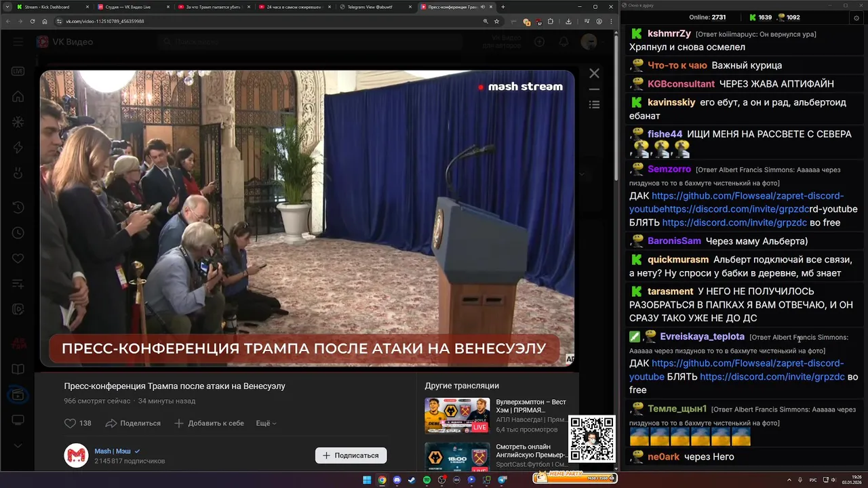This screenshot has width=868, height=488.
Task: Open the Chrome extensions puzzle icon
Action: point(550,21)
